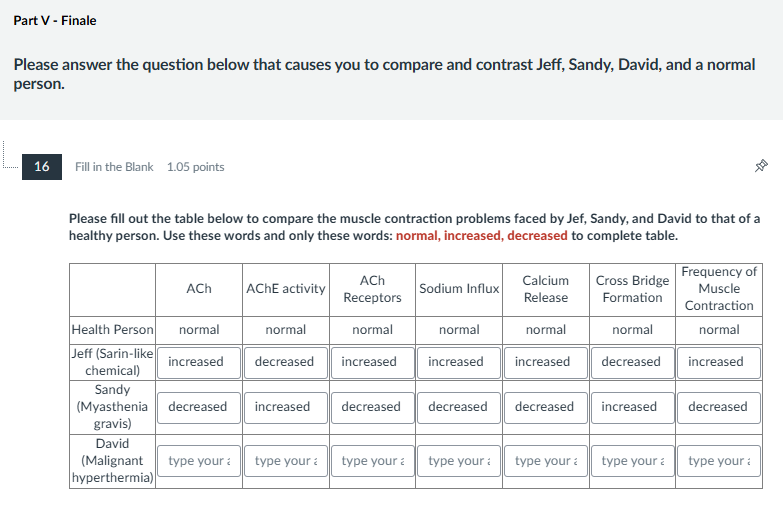
Task: Click Jeff's ACh field showing increased
Action: click(x=199, y=362)
